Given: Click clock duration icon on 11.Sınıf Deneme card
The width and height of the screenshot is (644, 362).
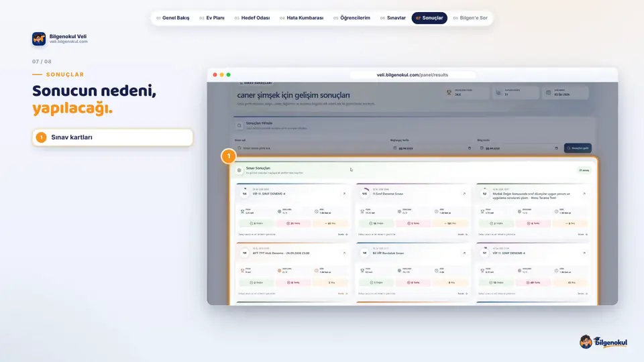Looking at the screenshot, I should pos(436,211).
